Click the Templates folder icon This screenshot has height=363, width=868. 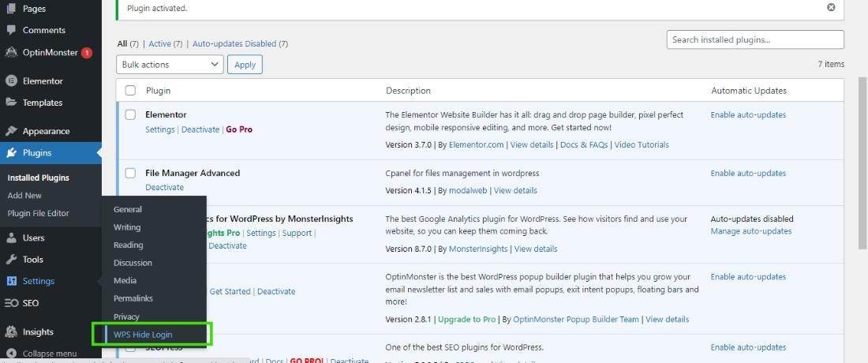11,103
